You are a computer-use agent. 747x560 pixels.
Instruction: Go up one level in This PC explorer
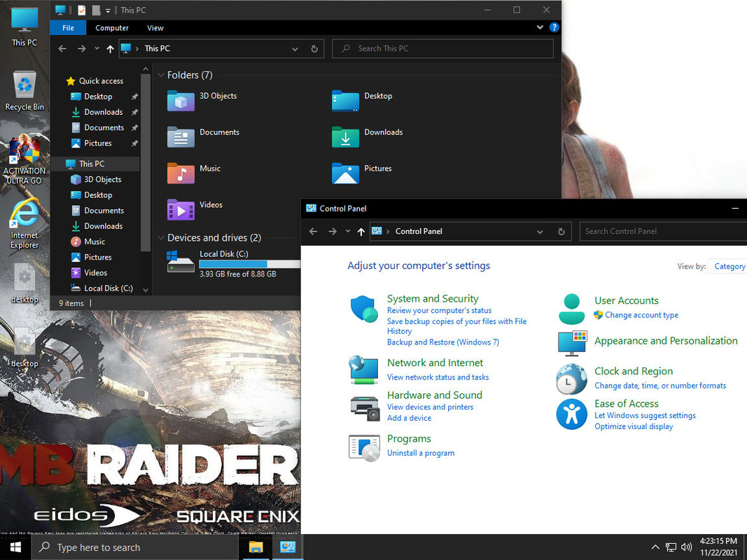point(110,48)
